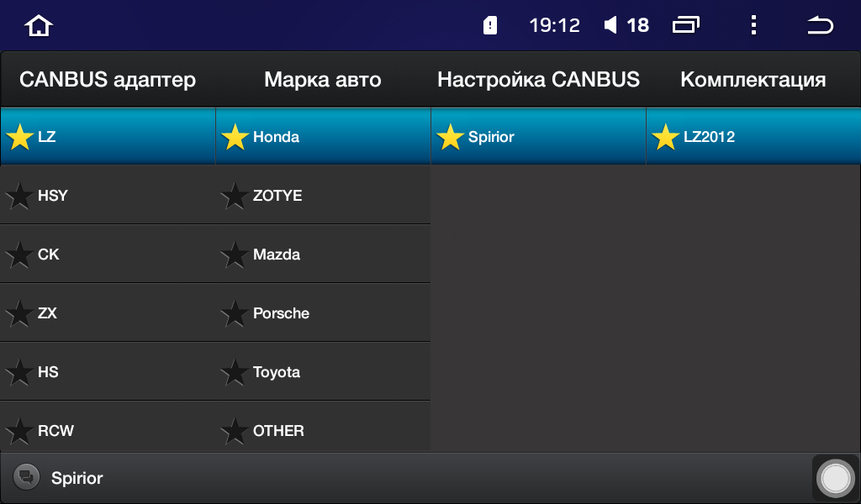Image resolution: width=861 pixels, height=504 pixels.
Task: Tap the back arrow icon
Action: pos(820,25)
